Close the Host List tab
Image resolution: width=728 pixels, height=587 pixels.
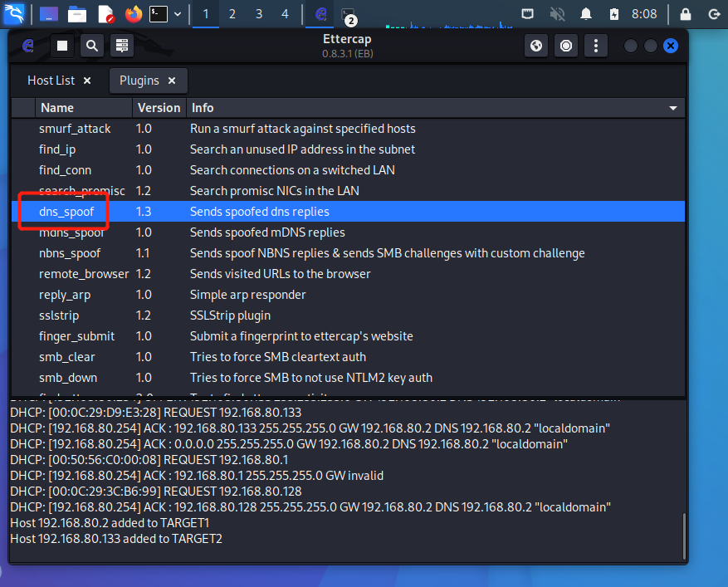[87, 81]
